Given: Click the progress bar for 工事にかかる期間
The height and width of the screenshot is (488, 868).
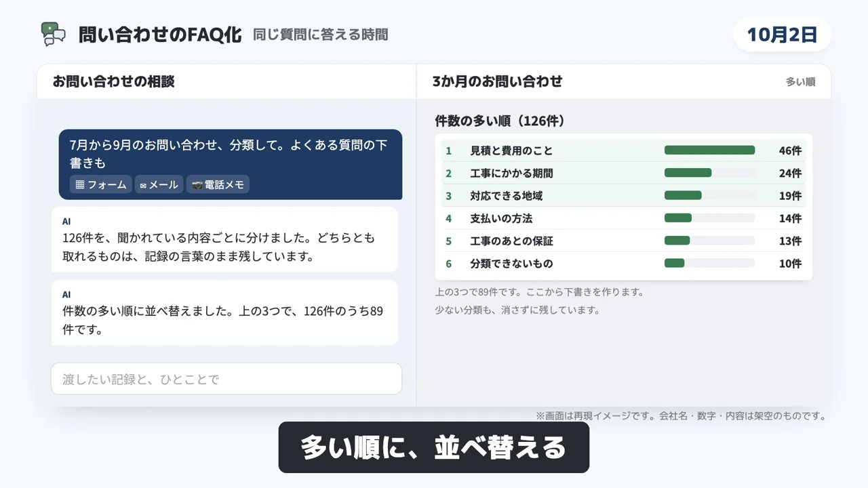Looking at the screenshot, I should tap(709, 173).
